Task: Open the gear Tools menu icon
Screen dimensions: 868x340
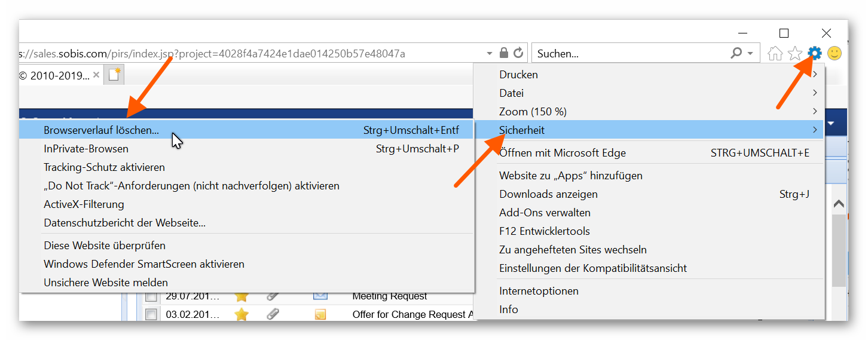Action: [815, 53]
